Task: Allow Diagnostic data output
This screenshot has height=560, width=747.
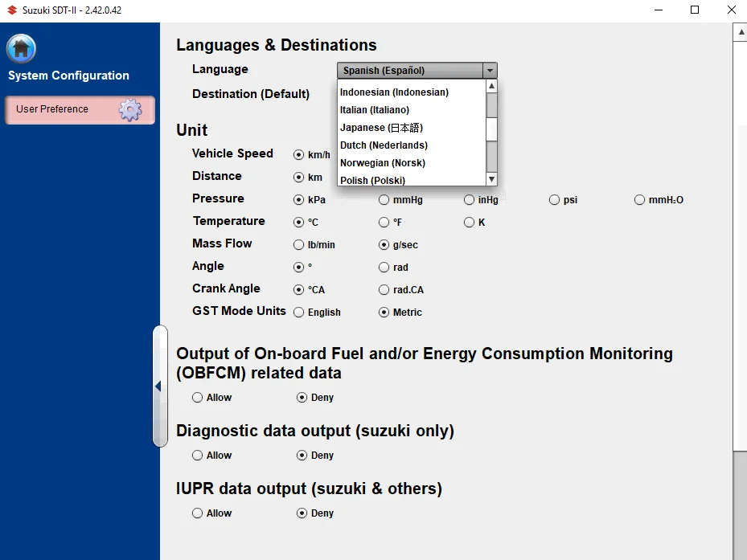Action: (x=198, y=456)
